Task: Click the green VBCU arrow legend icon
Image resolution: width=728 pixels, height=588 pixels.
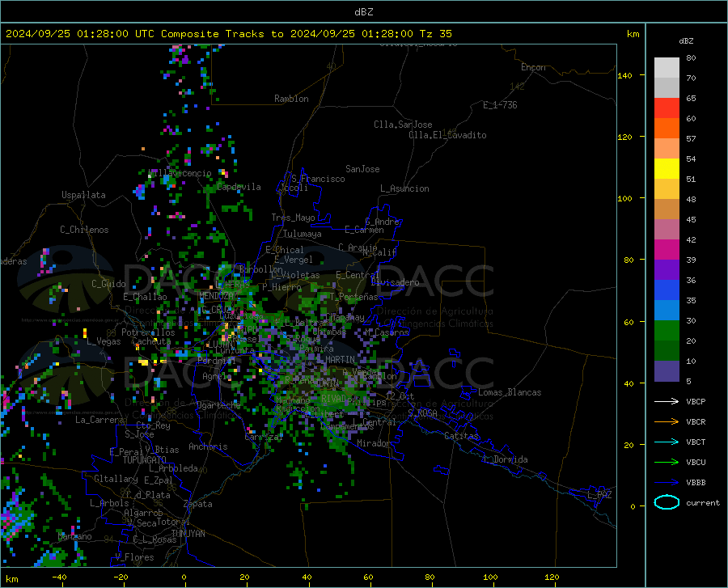Action: 667,463
